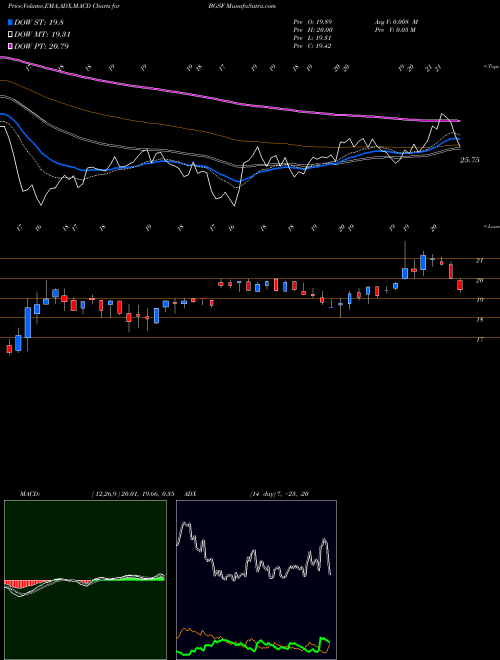Click the 20 price axis label
This screenshot has width=500, height=660.
click(479, 280)
